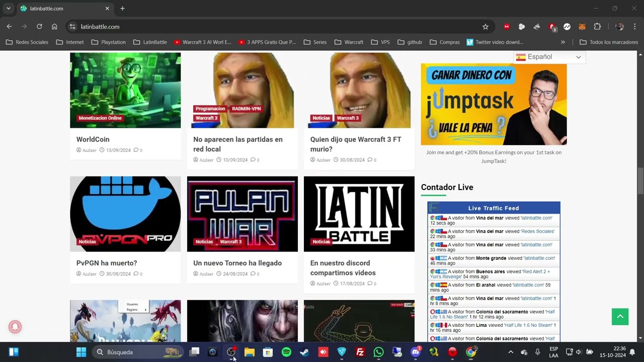Open the Windows widgets panel
This screenshot has width=644, height=362.
tap(14, 352)
